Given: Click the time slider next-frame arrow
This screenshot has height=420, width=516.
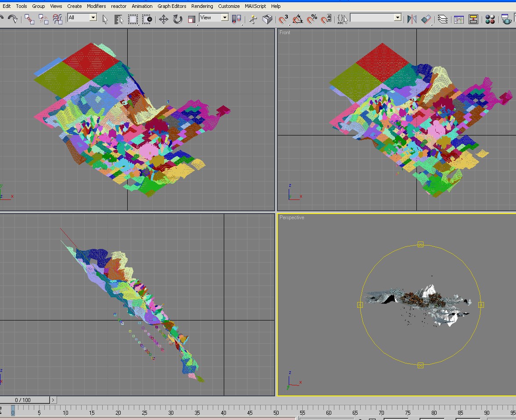Looking at the screenshot, I should [x=53, y=400].
